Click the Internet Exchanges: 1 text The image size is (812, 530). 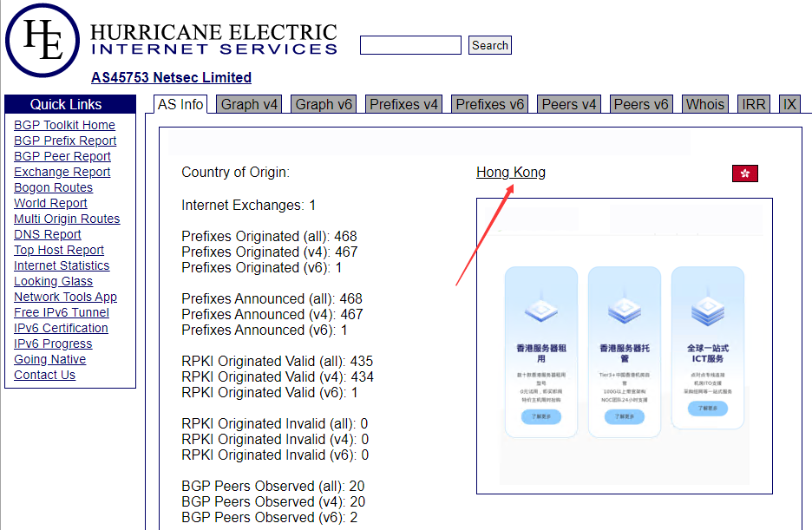(249, 205)
